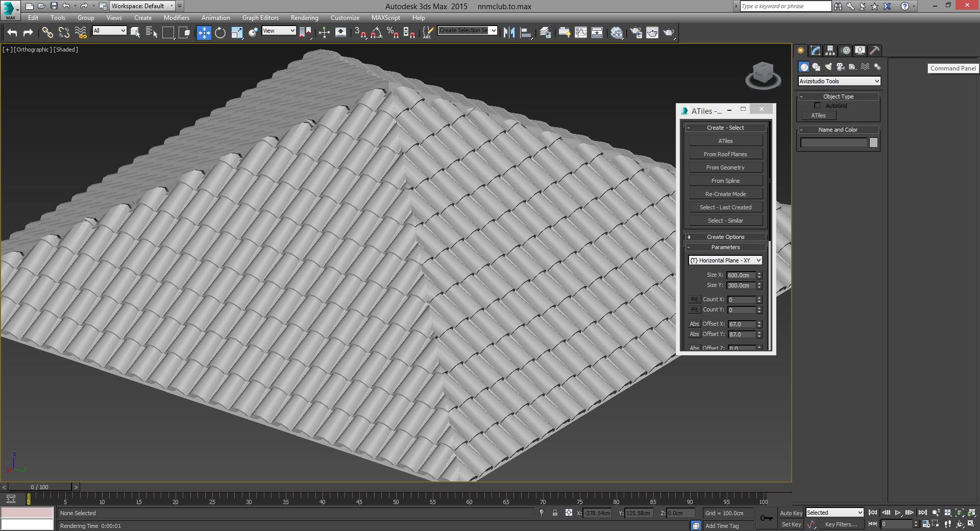Switch to the Modify command panel tab
This screenshot has height=531, width=980.
point(815,51)
